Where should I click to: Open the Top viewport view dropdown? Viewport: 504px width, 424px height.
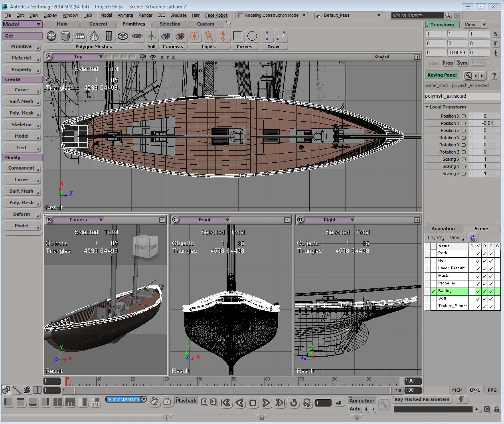click(79, 57)
